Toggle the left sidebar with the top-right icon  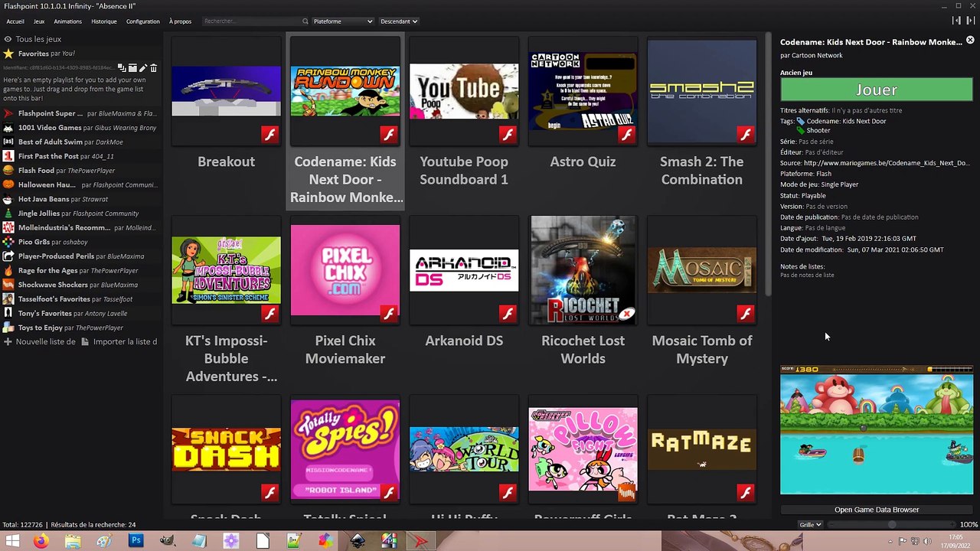point(957,21)
